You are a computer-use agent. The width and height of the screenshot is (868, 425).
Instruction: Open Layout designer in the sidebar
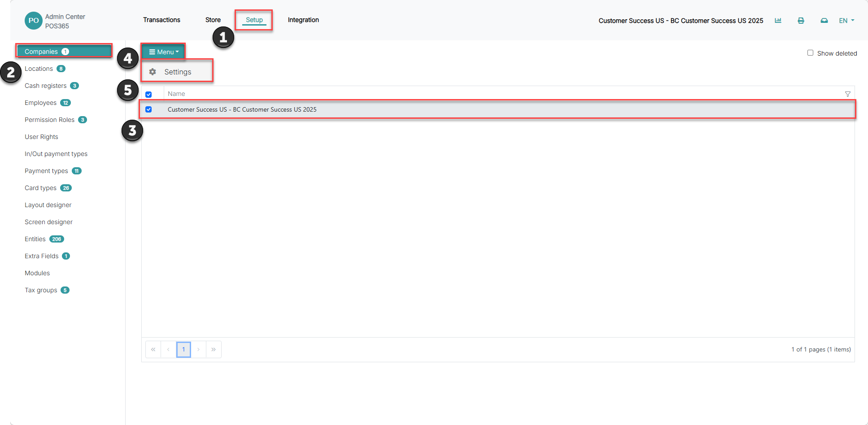[x=48, y=205]
